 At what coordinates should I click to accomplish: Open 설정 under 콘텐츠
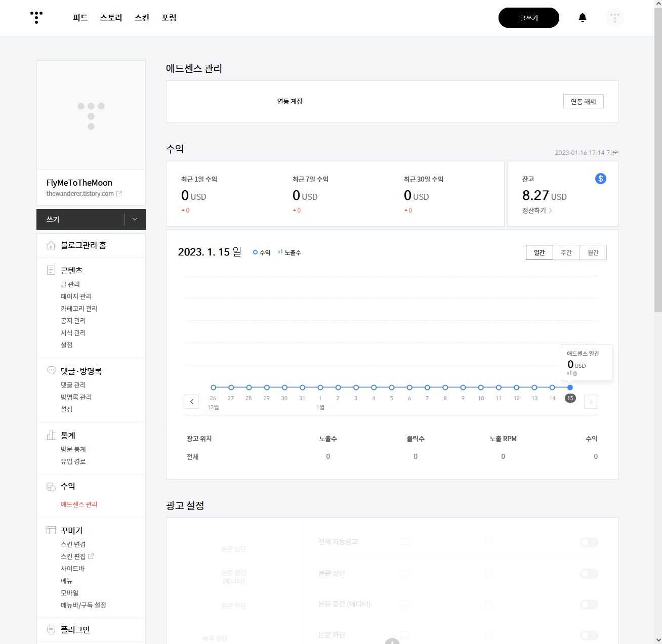(x=67, y=345)
